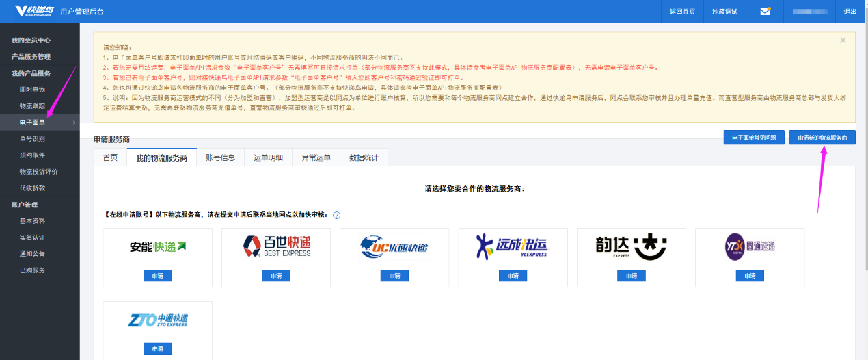Select the 远成快运 logo
The height and width of the screenshot is (360, 868).
[513, 246]
